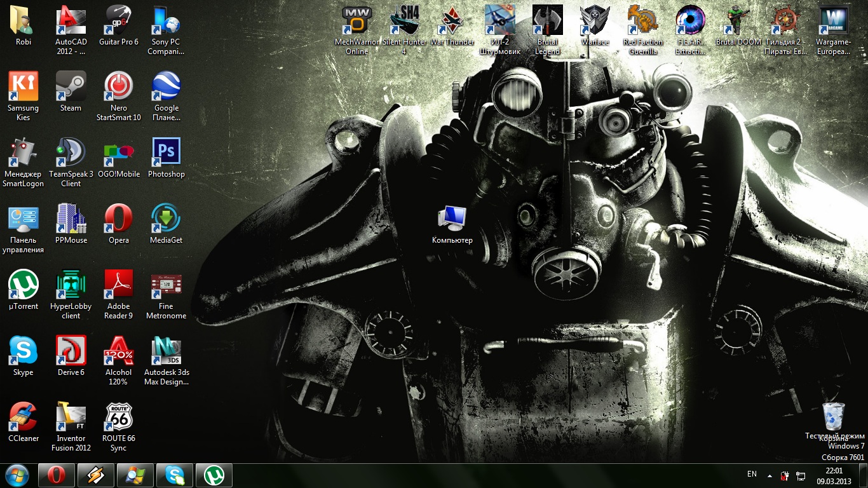Image resolution: width=868 pixels, height=488 pixels.
Task: Click the Компьютер desktop icon
Action: tap(452, 219)
